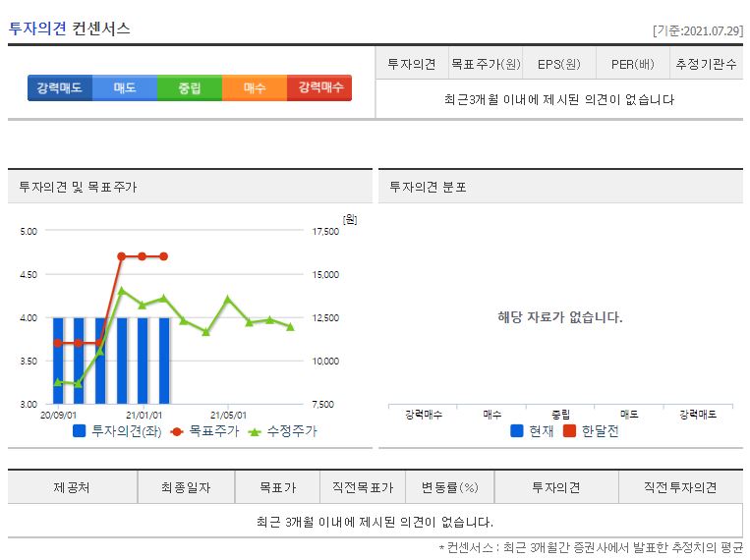Screen dimensions: 750x560
Task: Click the 투자의견 column header in summary table
Action: pyautogui.click(x=412, y=64)
